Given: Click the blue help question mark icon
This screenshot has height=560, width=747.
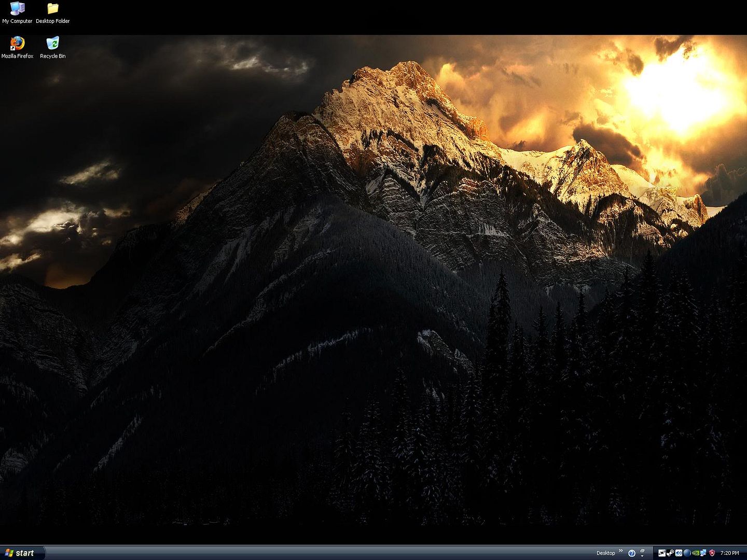Looking at the screenshot, I should point(631,553).
